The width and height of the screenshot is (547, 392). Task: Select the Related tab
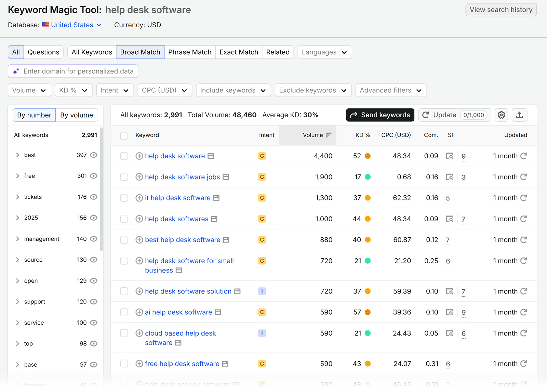pos(278,52)
